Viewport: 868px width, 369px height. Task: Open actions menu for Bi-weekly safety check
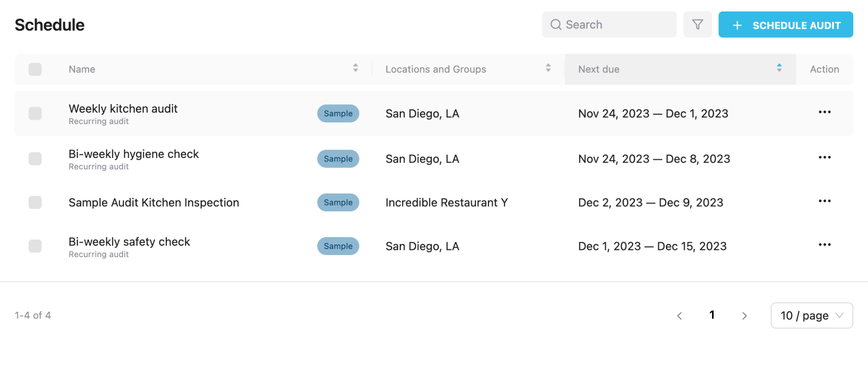click(824, 245)
